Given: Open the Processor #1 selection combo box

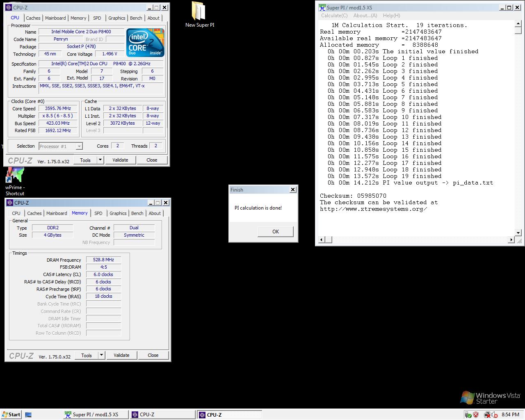Looking at the screenshot, I should pos(61,146).
